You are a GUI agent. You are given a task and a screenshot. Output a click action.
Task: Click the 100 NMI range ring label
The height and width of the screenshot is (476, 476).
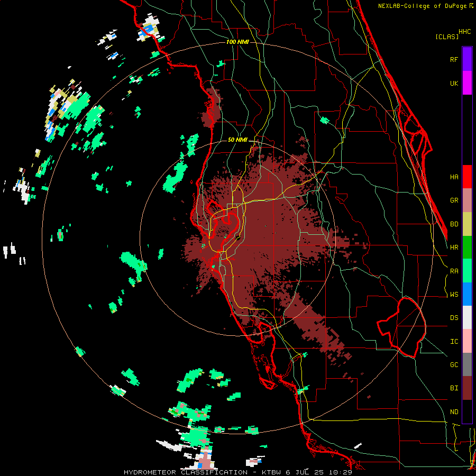coord(237,42)
